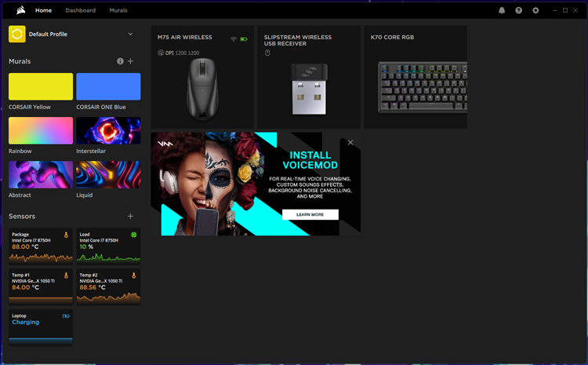Image resolution: width=588 pixels, height=365 pixels.
Task: Click the 'Liquid' label
Action: point(85,195)
